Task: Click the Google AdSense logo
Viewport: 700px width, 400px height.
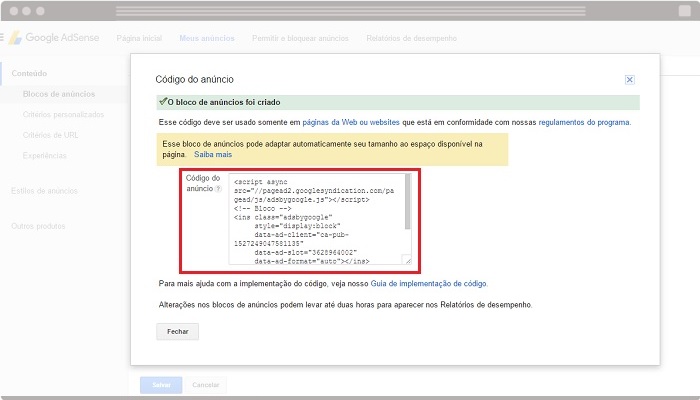Action: pos(54,38)
